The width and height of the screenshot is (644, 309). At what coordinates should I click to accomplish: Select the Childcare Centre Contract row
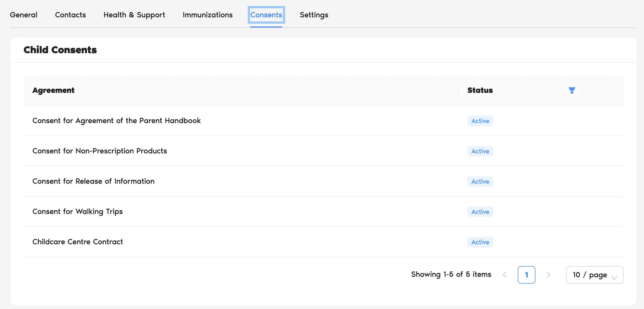coord(78,242)
